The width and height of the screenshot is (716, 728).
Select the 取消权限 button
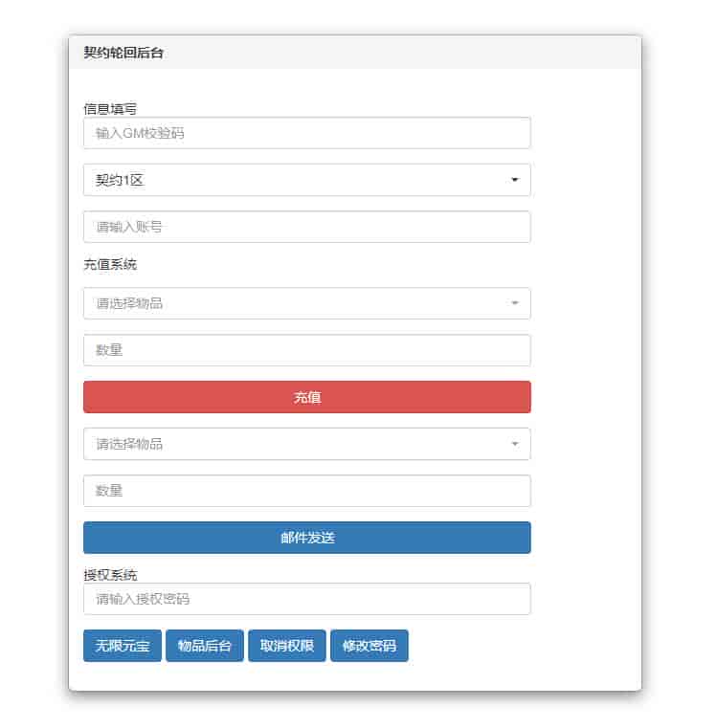[x=287, y=646]
